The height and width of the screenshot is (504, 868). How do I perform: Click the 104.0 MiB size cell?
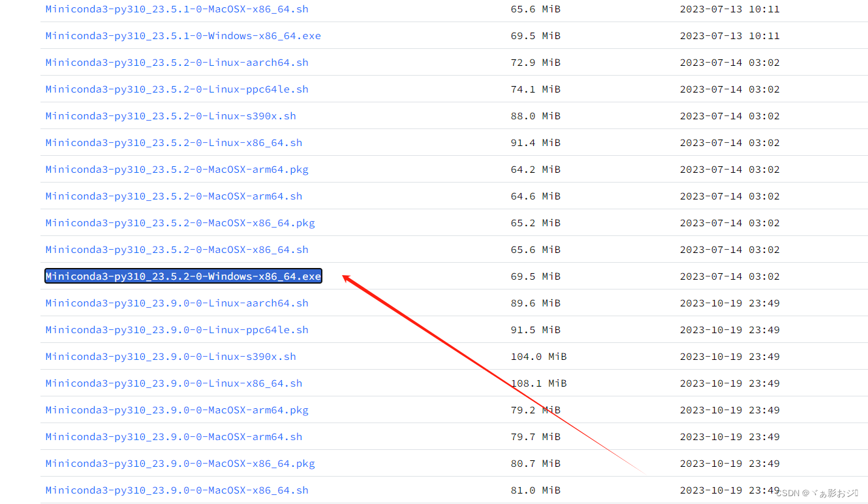538,357
